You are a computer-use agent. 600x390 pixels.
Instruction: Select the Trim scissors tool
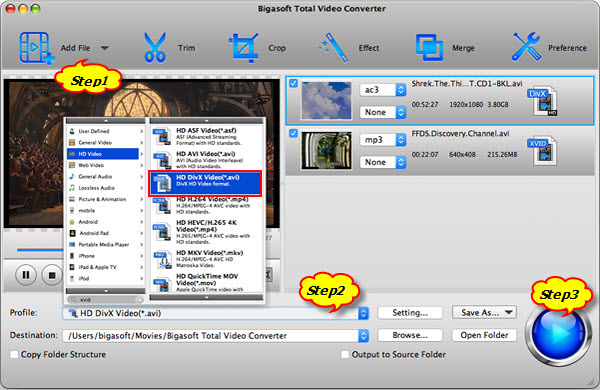click(x=155, y=48)
